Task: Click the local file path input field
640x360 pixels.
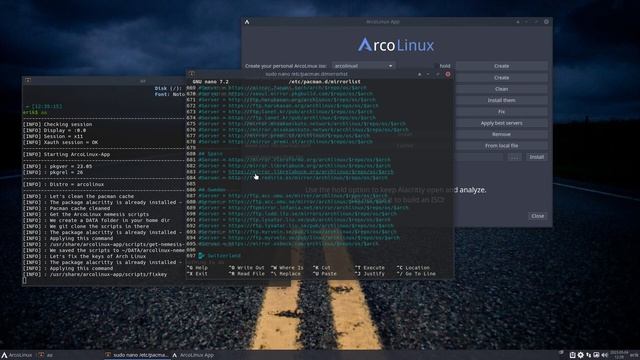Action: (480, 157)
